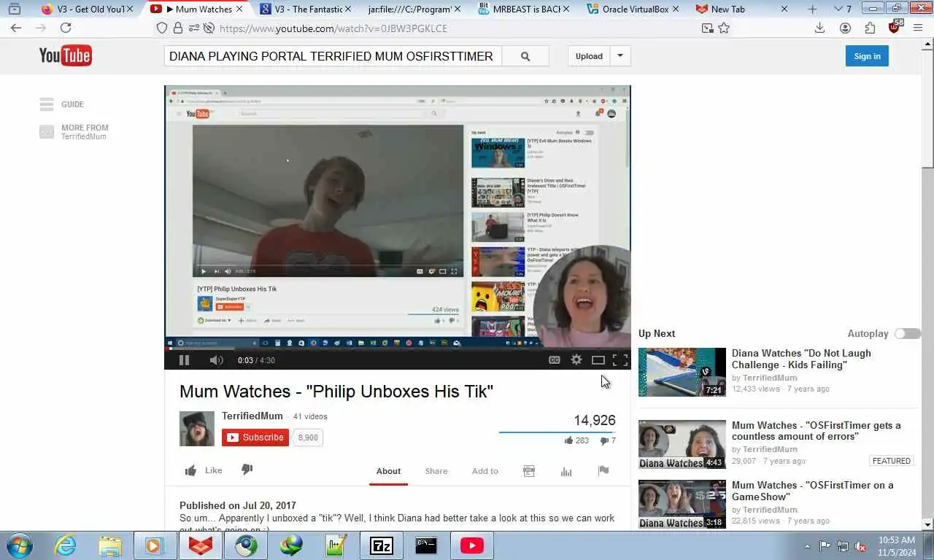934x560 pixels.
Task: Enter fullscreen mode in the player
Action: [x=620, y=359]
